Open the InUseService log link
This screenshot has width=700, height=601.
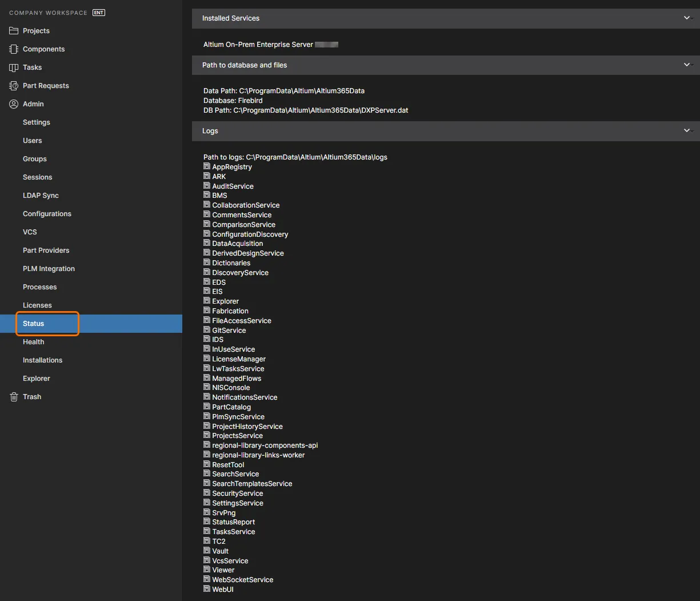tap(234, 349)
